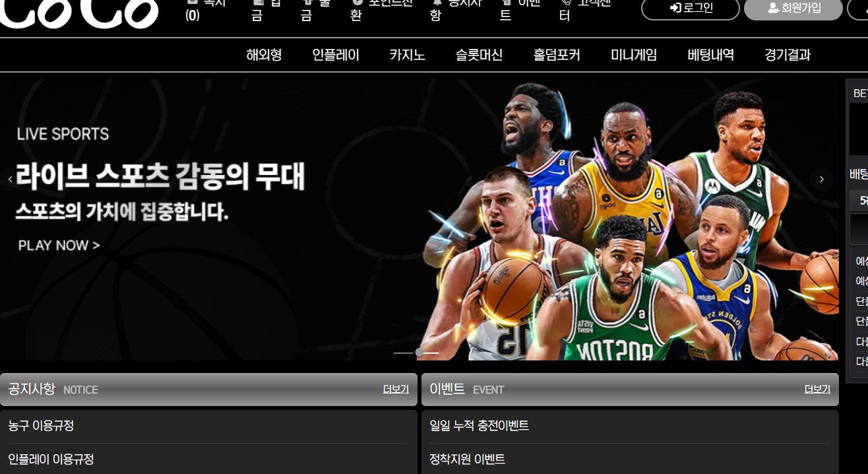This screenshot has width=868, height=474.
Task: Click the 로그인 button
Action: click(691, 9)
